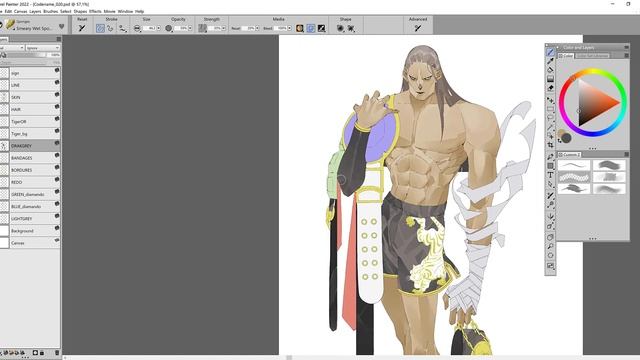
Task: Favorite the brush with the heart icon
Action: click(x=62, y=27)
